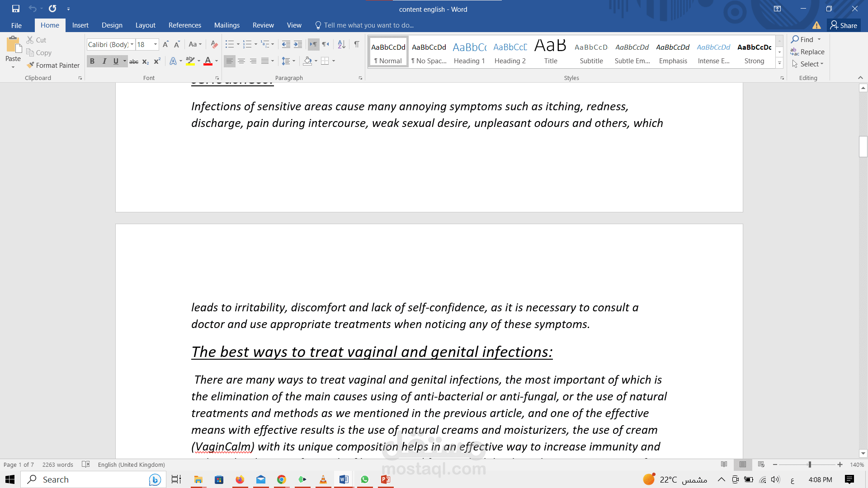Toggle italic formatting
This screenshot has height=488, width=868.
pos(104,61)
